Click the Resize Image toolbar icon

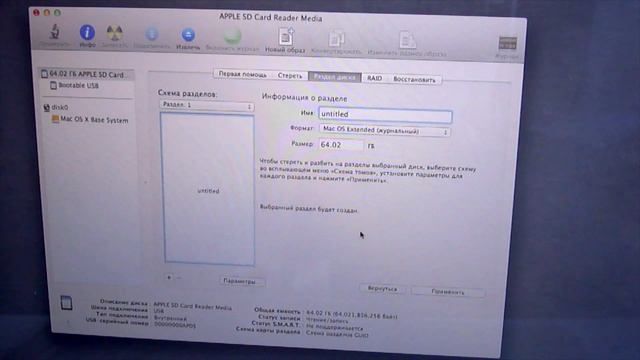(407, 40)
